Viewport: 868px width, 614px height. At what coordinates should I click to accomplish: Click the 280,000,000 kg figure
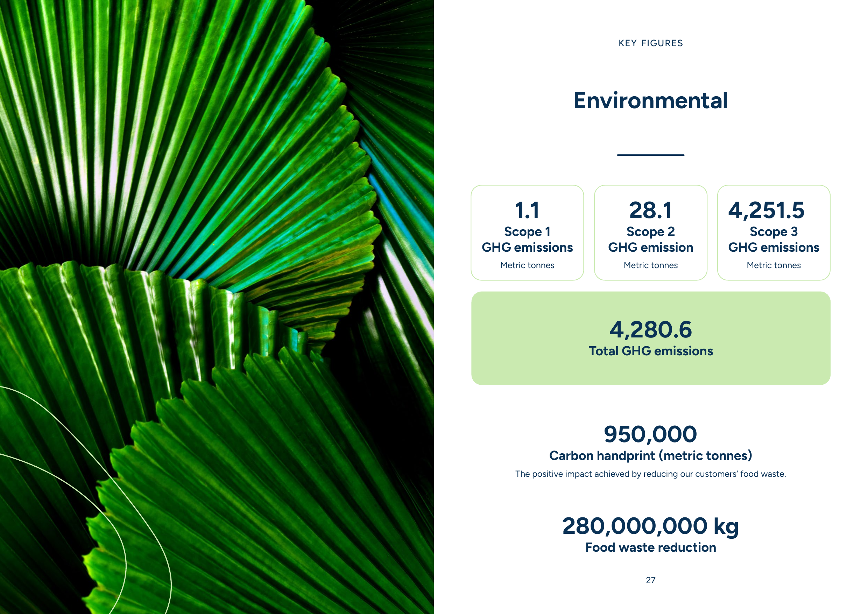(x=651, y=526)
